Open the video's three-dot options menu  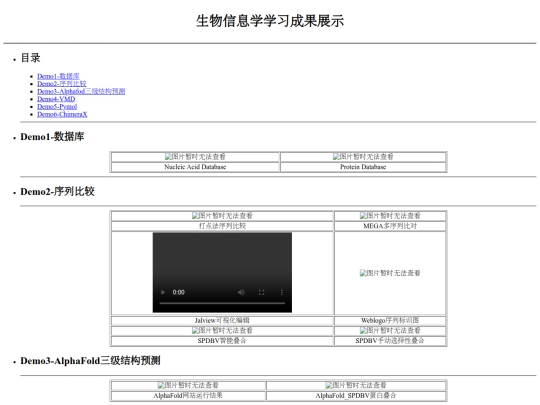(x=282, y=292)
